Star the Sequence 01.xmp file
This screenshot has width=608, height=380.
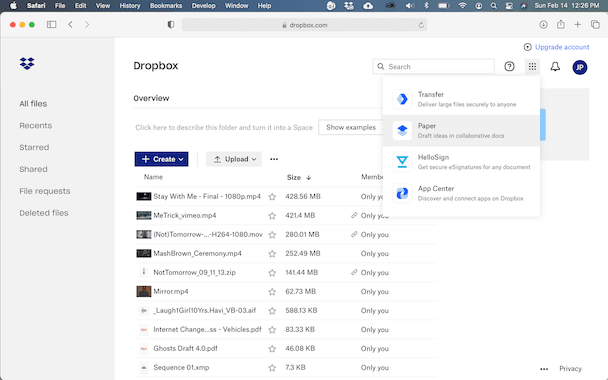(x=272, y=368)
